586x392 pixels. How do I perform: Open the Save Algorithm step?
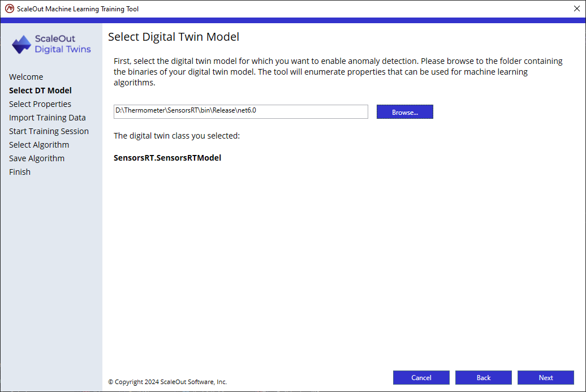pyautogui.click(x=37, y=158)
